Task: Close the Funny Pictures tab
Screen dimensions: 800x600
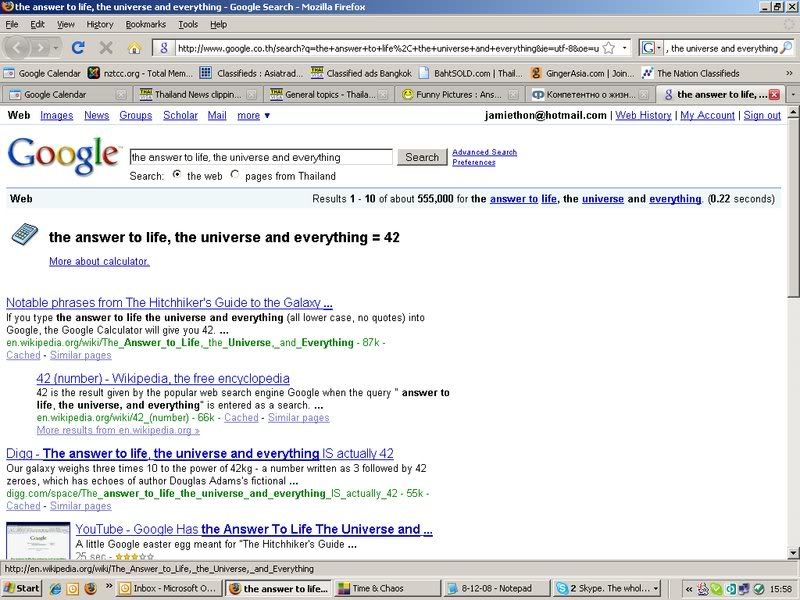Action: point(513,94)
